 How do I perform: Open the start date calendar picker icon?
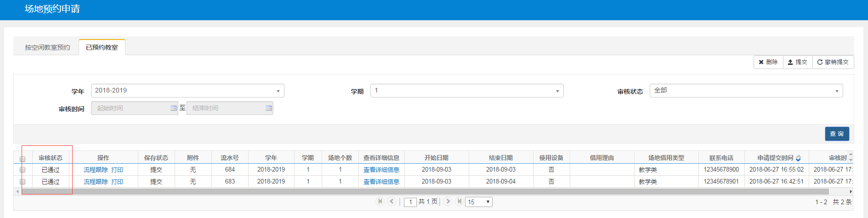(174, 108)
